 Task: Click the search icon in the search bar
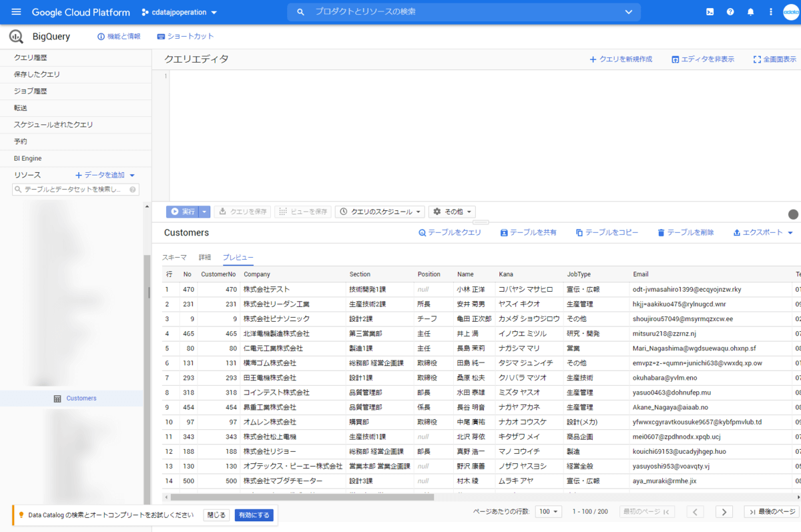coord(301,12)
